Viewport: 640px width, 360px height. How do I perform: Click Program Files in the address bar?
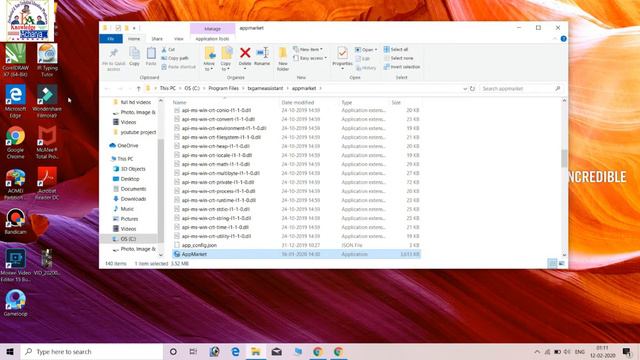coord(223,89)
